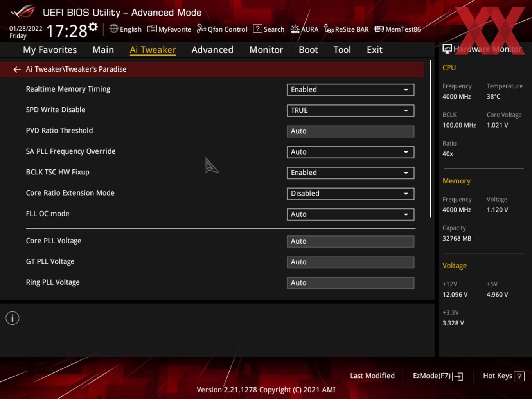The height and width of the screenshot is (399, 532).
Task: Click the 12.096 V value
Action: [x=455, y=295]
